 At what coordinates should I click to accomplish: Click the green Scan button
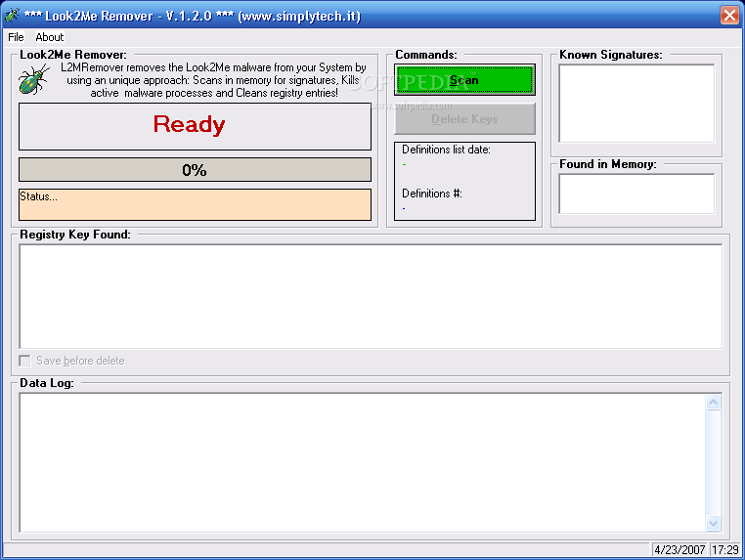click(464, 80)
